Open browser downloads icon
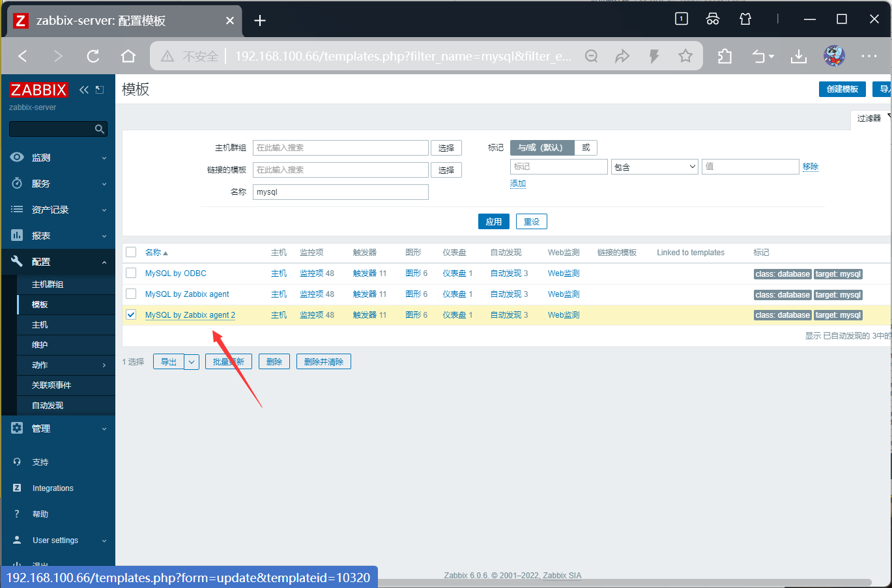The image size is (892, 588). click(799, 57)
